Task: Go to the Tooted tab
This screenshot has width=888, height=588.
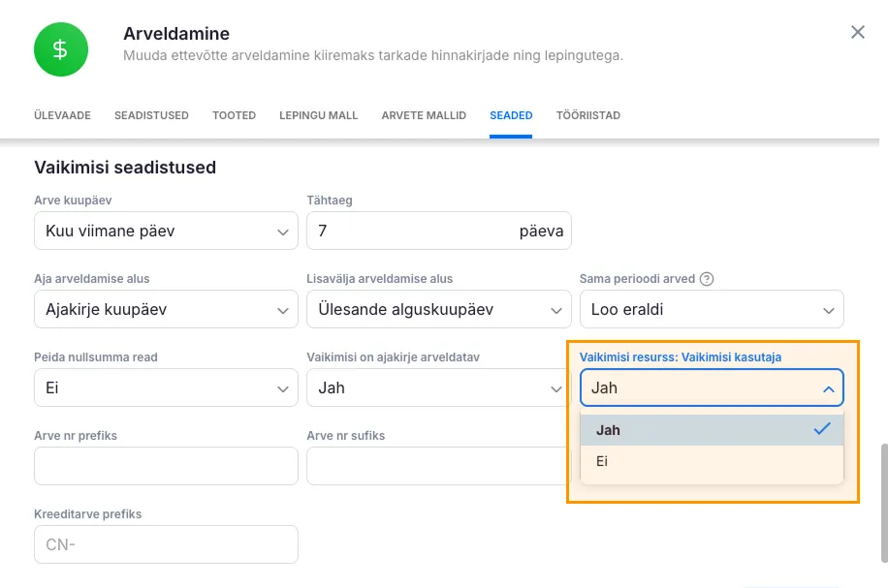Action: tap(234, 115)
